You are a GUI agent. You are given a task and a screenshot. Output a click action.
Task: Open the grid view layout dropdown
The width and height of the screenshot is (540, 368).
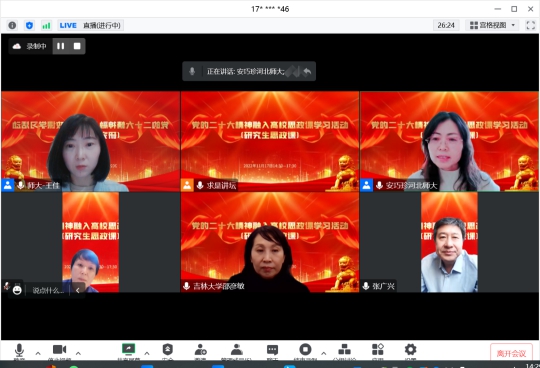point(492,25)
